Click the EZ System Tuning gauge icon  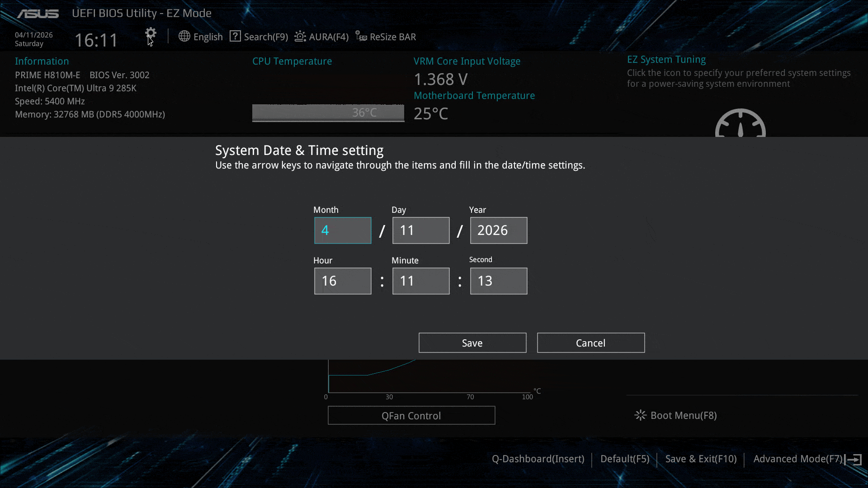741,123
